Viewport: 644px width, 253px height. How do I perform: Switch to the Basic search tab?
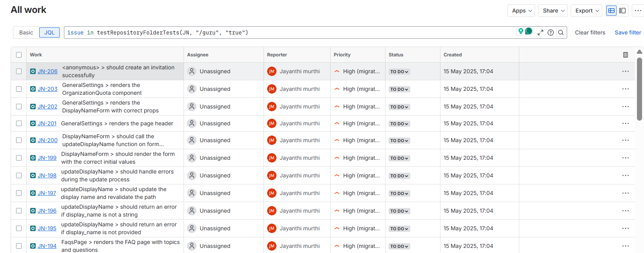[26, 33]
